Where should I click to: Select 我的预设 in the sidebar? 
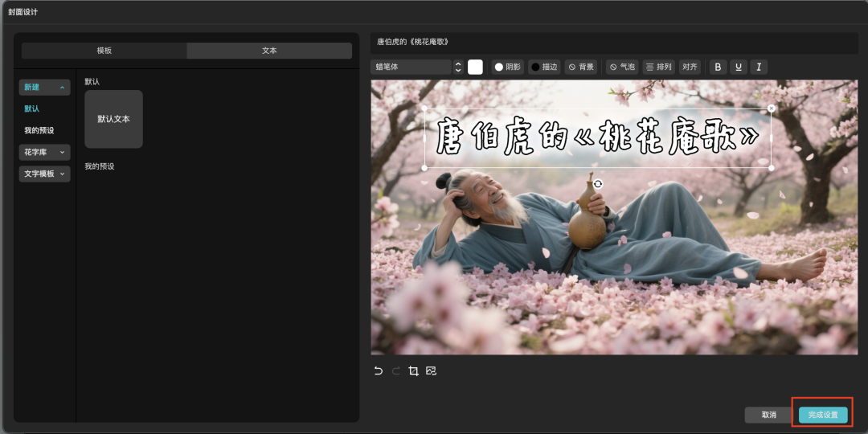pyautogui.click(x=39, y=131)
